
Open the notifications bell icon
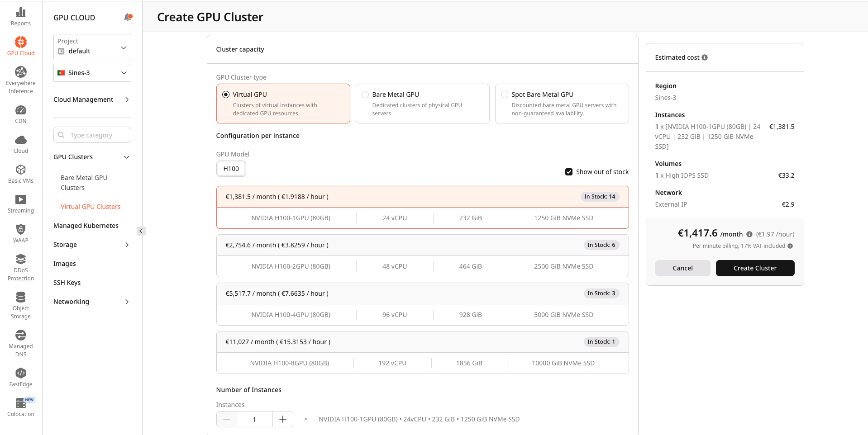click(128, 17)
